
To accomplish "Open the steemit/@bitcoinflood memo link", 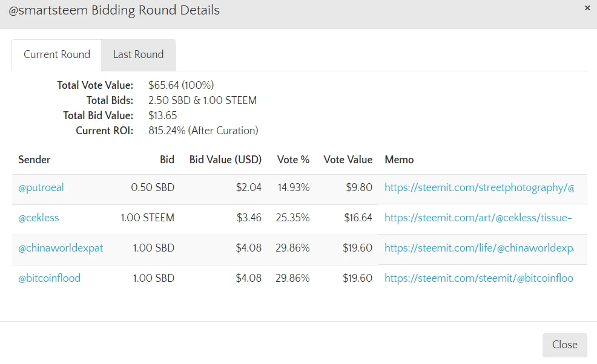I will tap(478, 278).
